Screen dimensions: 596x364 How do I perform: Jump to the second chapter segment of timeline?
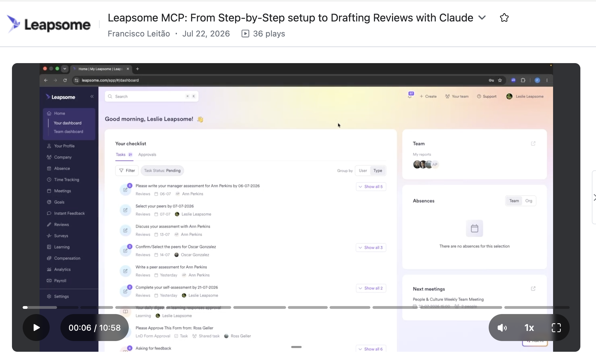[x=97, y=307]
